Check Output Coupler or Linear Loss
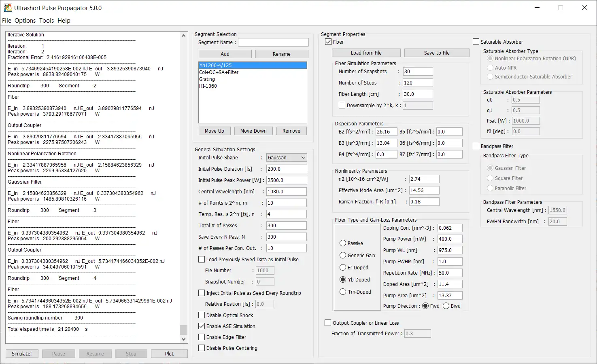597x364 pixels. 328,323
